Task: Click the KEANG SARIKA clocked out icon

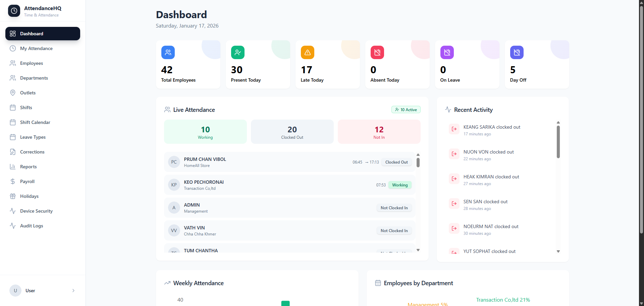Action: 454,129
